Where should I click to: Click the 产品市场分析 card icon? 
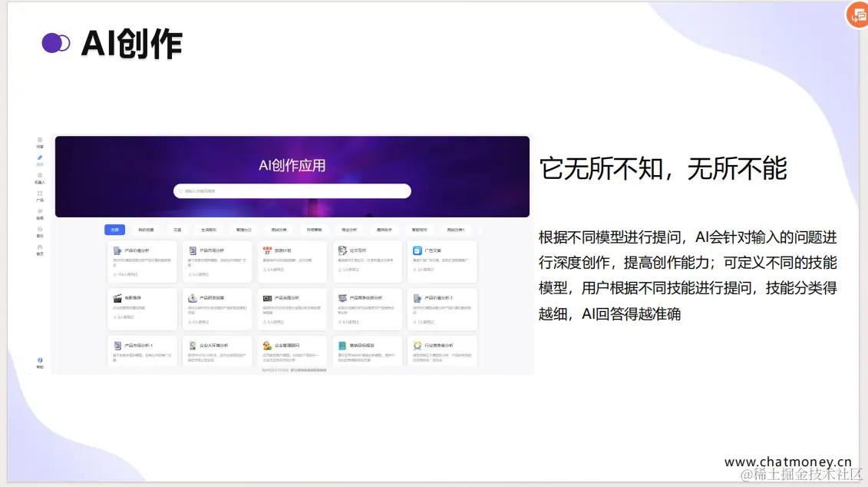pyautogui.click(x=193, y=251)
